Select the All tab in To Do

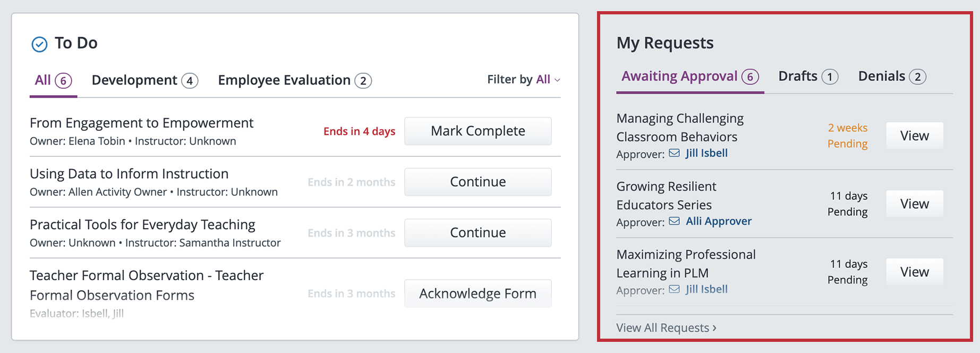(53, 80)
